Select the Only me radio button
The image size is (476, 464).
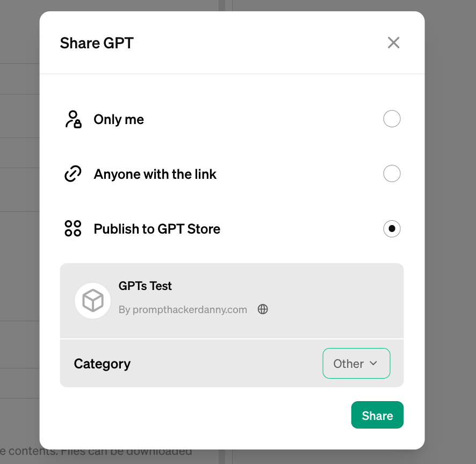point(392,119)
